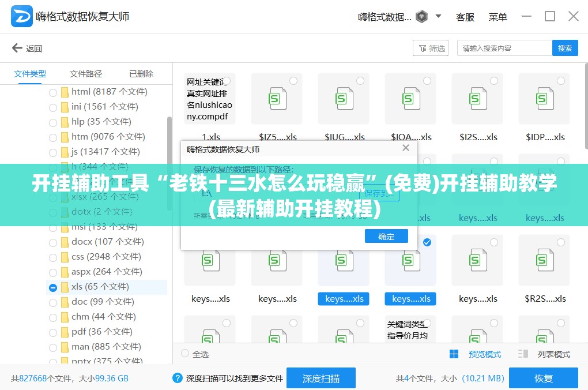Go back with the 返回 arrow

(27, 48)
